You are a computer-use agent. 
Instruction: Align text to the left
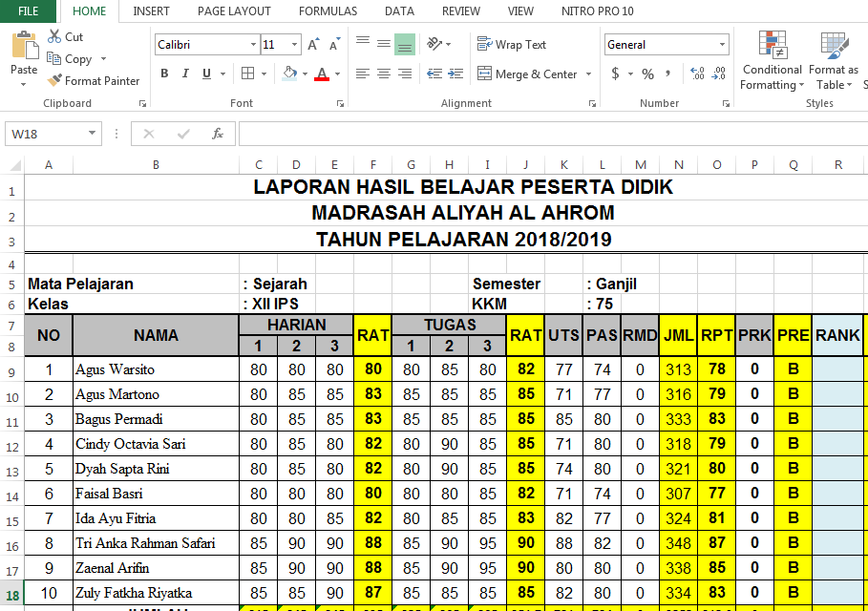(x=363, y=74)
